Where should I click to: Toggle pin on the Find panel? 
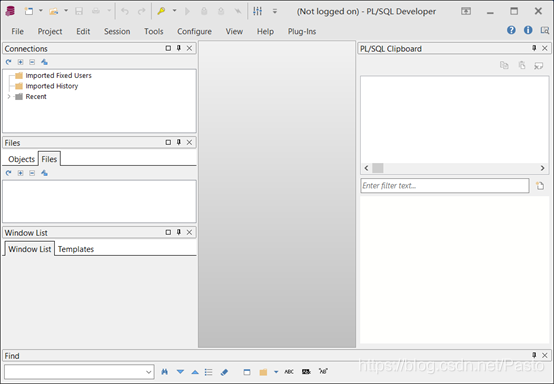pyautogui.click(x=534, y=355)
